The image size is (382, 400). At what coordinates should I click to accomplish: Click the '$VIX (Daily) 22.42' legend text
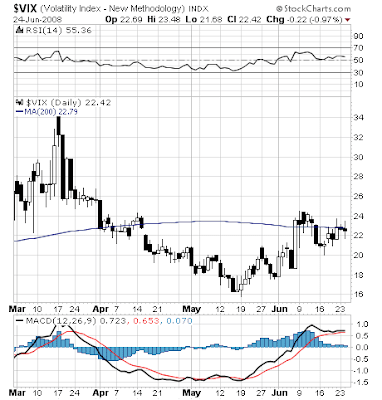tap(68, 102)
